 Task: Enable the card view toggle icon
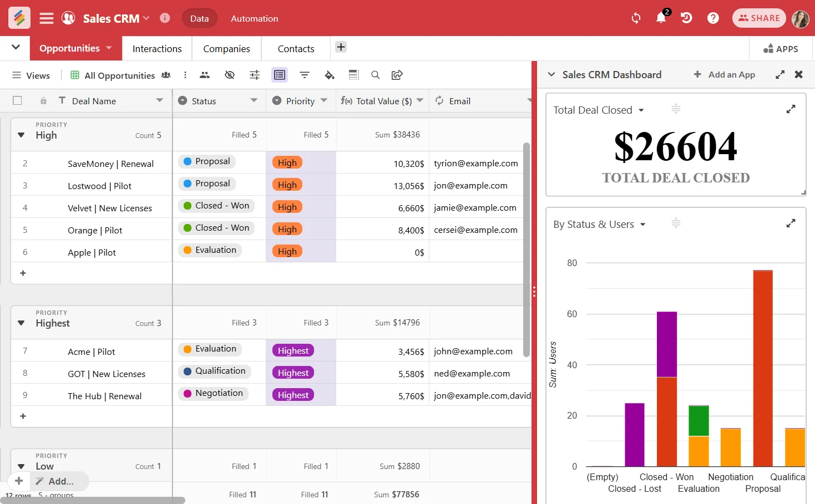point(280,75)
